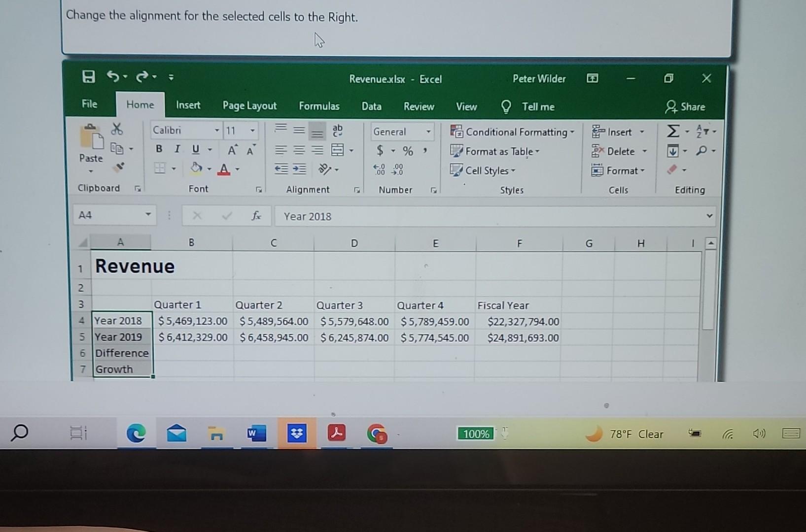Open Adobe Acrobat from the taskbar
The image size is (806, 532).
[337, 432]
